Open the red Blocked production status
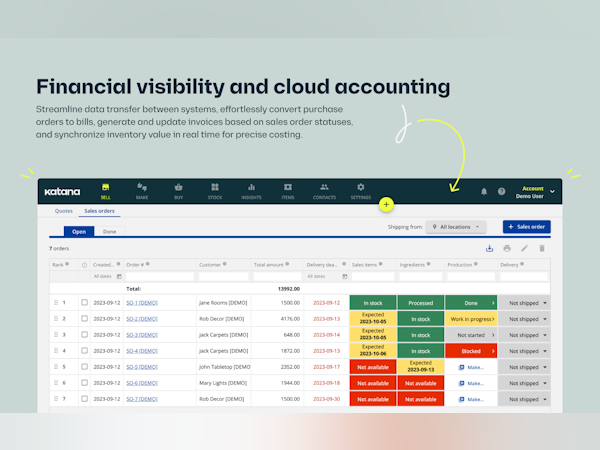Image resolution: width=600 pixels, height=450 pixels. point(471,351)
